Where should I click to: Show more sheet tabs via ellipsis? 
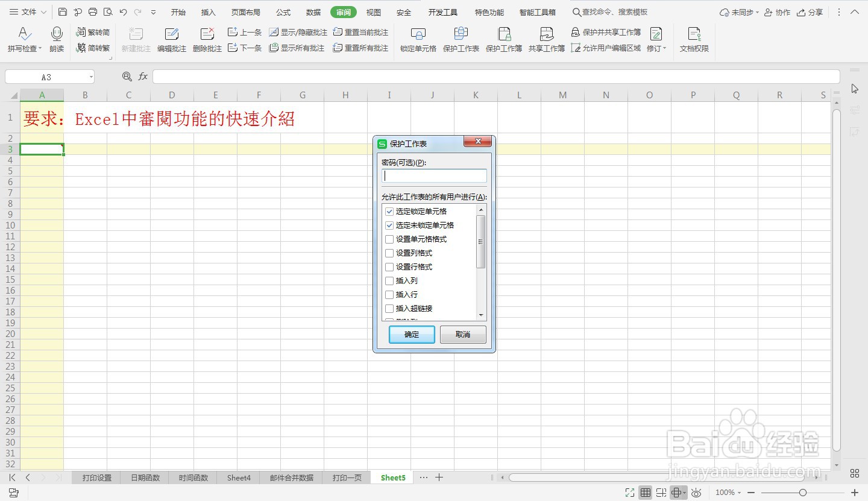click(x=424, y=477)
